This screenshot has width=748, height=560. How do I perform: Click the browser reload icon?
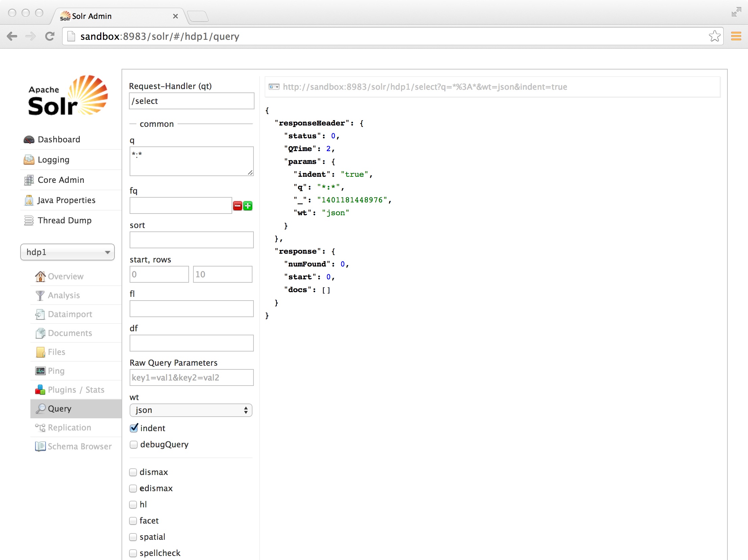pos(50,36)
